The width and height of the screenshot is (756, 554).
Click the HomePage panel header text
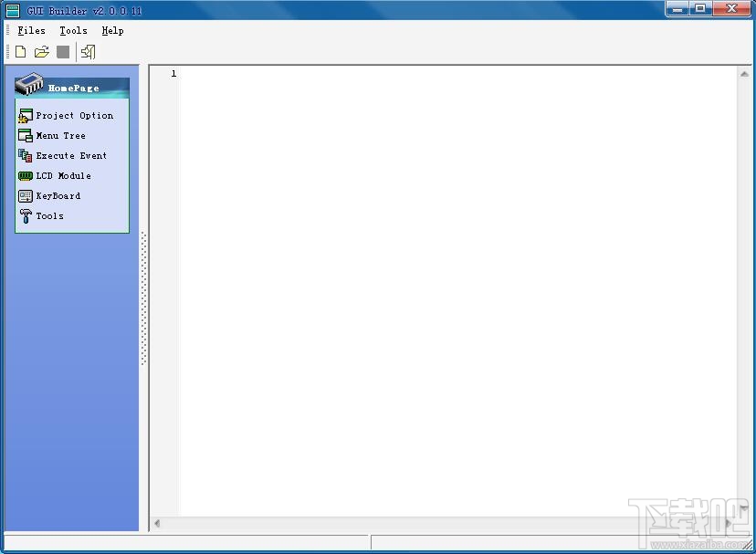pyautogui.click(x=74, y=89)
